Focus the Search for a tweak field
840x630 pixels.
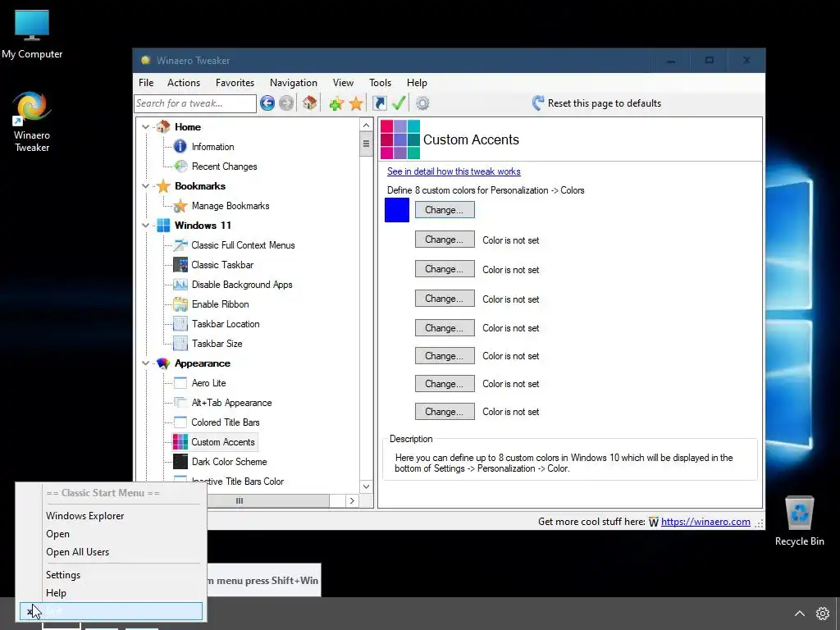(195, 103)
